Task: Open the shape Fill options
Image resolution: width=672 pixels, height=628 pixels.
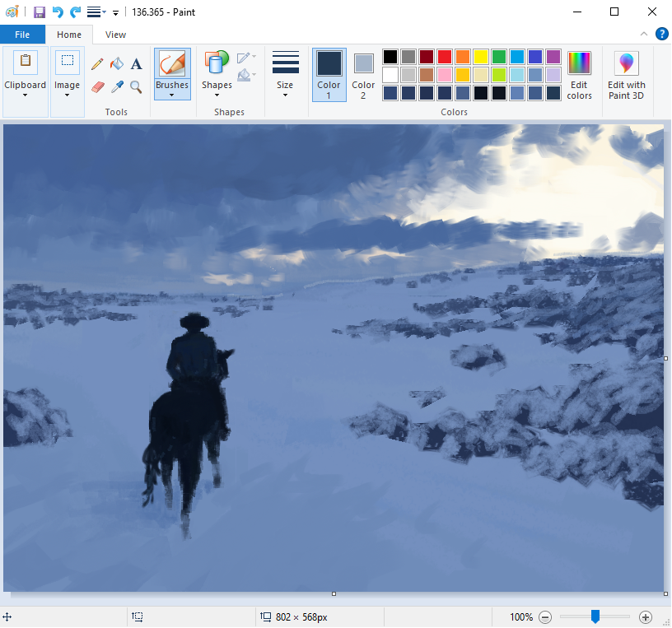Action: tap(246, 75)
